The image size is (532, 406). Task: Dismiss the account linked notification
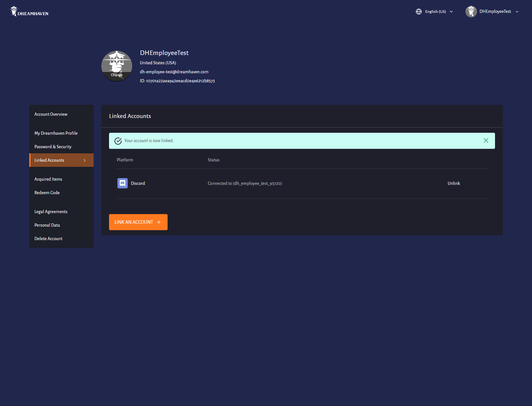click(486, 140)
